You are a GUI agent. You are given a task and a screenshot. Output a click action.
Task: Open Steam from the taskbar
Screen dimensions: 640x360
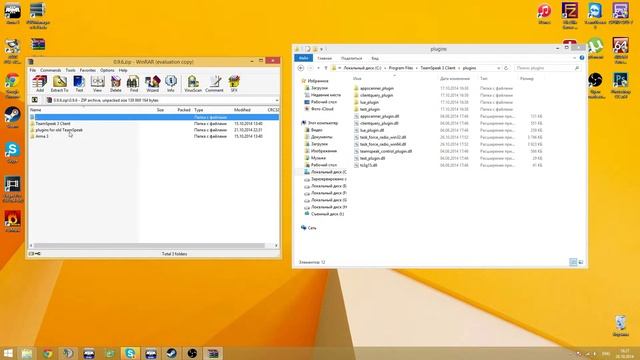pos(172,353)
